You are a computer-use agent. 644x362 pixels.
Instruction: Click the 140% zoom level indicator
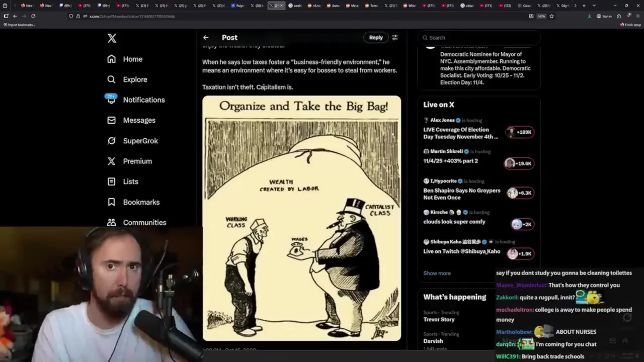coord(541,16)
